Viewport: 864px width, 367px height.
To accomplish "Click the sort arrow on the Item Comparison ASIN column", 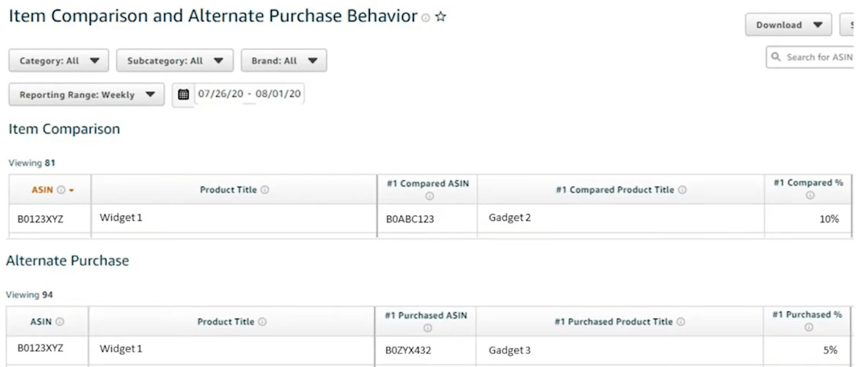I will click(71, 190).
